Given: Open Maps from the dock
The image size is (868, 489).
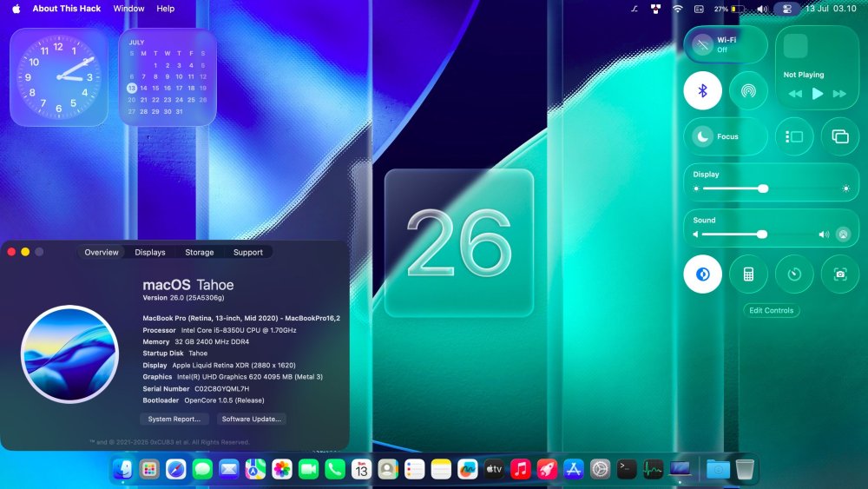Looking at the screenshot, I should click(x=255, y=470).
